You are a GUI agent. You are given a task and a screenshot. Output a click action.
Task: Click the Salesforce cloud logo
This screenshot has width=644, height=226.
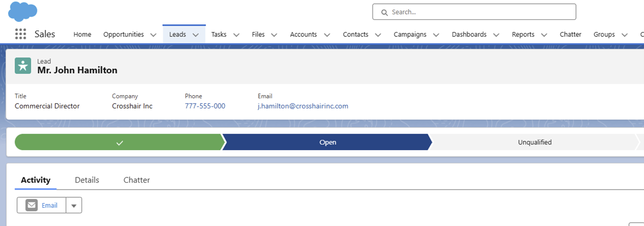(x=23, y=11)
